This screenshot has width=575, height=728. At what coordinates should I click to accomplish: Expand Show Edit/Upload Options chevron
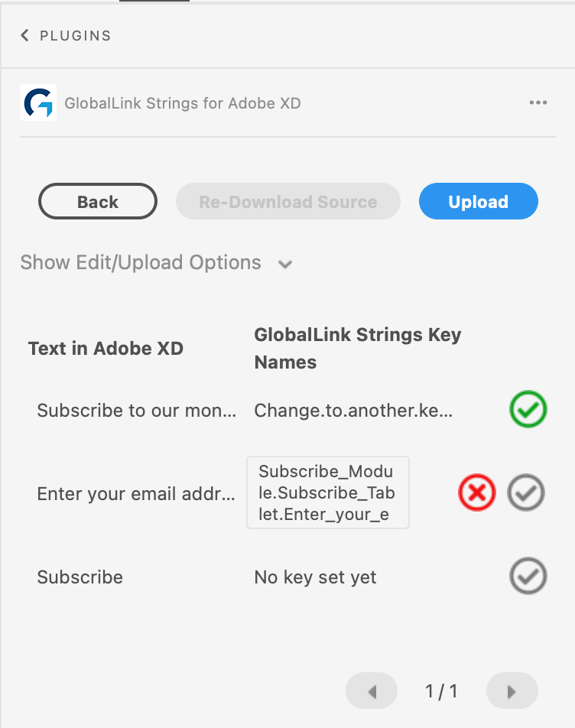(x=285, y=264)
